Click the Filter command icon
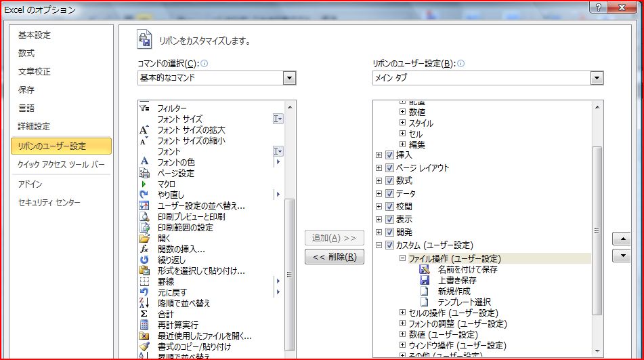 point(144,108)
